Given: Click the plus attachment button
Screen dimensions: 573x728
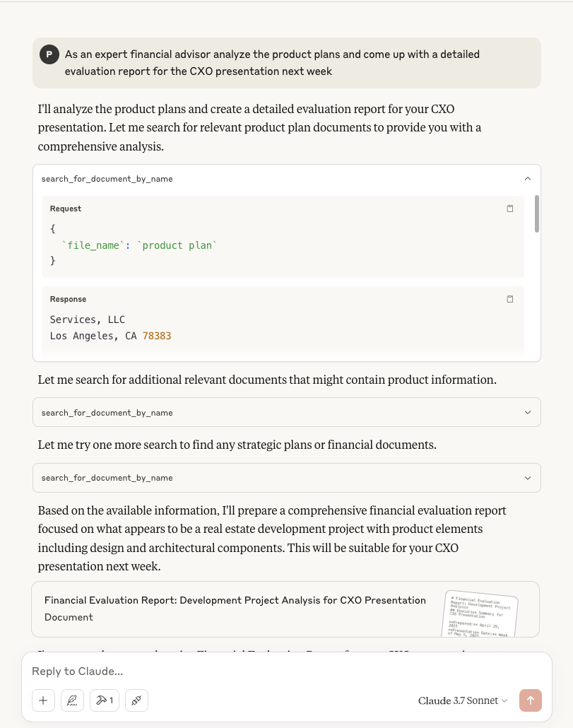Looking at the screenshot, I should (x=43, y=700).
